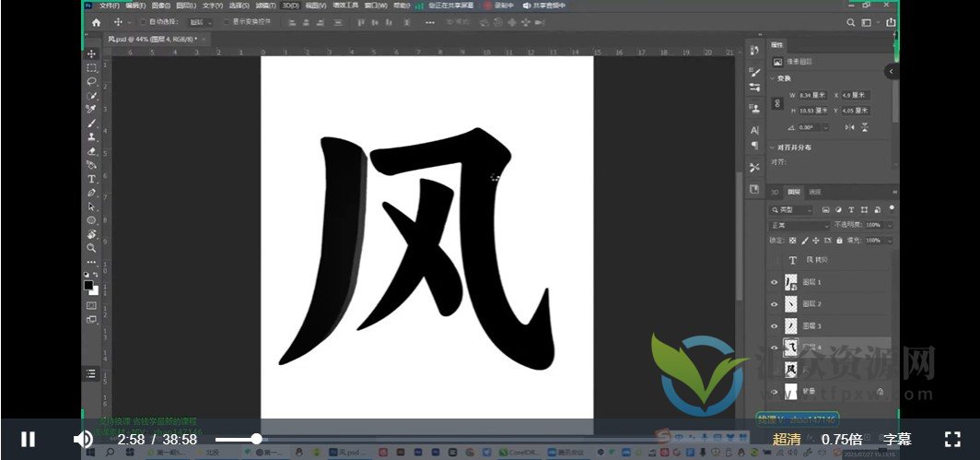The height and width of the screenshot is (460, 980).
Task: Open the Character panel icon
Action: [754, 130]
